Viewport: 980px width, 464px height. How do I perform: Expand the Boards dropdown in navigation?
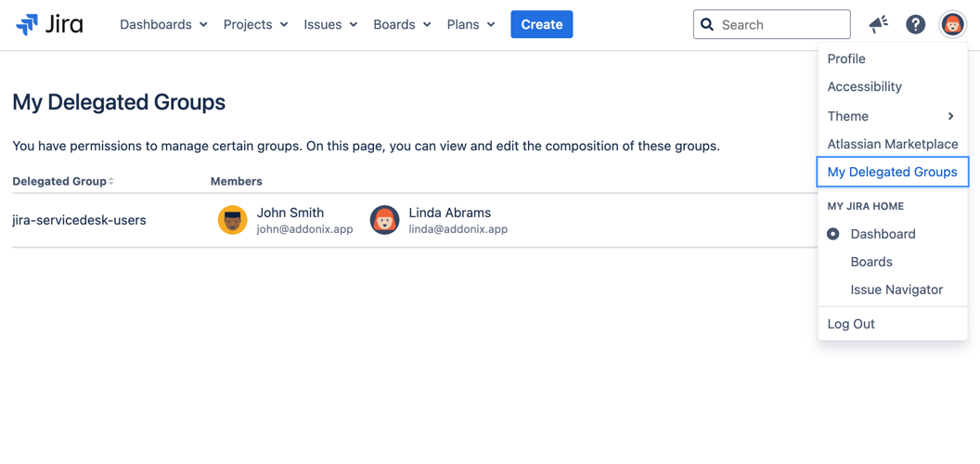tap(403, 24)
